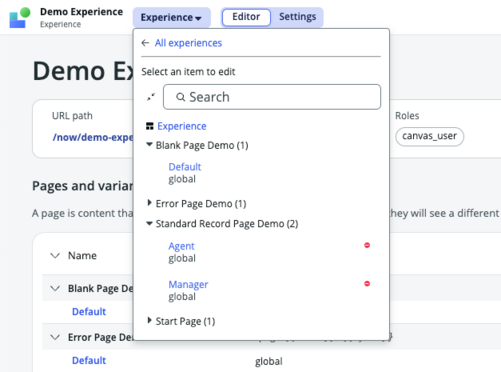Open the Experience dropdown menu button
This screenshot has height=372, width=501.
[171, 17]
